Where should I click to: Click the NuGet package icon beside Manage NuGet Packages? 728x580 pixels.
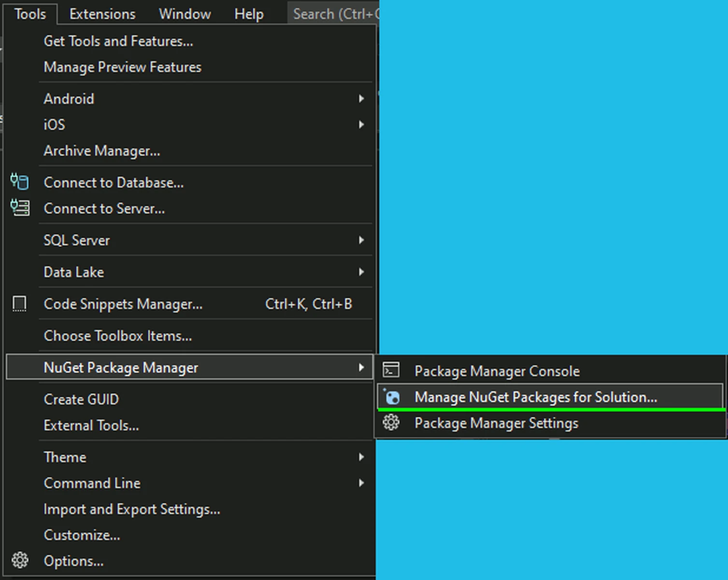(392, 396)
